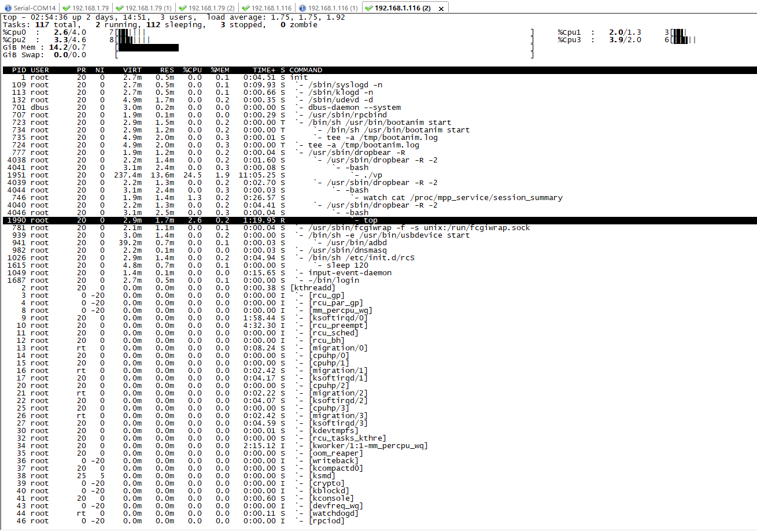Select the /usr/sbin/dnsmasq row
Viewport: 757px width, 532px height.
378,250
